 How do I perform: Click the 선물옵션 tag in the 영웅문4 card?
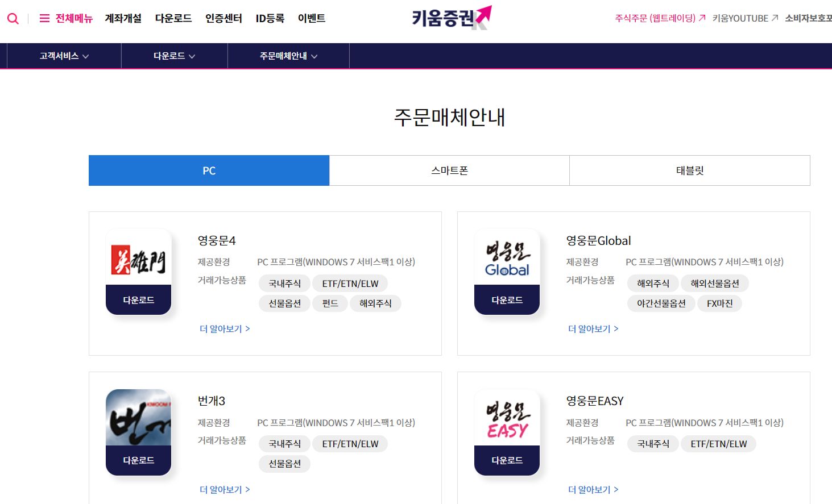(284, 303)
